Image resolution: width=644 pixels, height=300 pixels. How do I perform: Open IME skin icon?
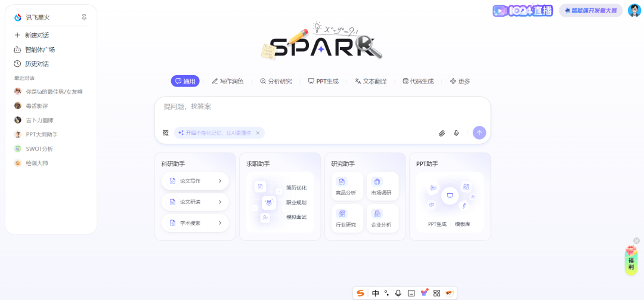(x=425, y=293)
